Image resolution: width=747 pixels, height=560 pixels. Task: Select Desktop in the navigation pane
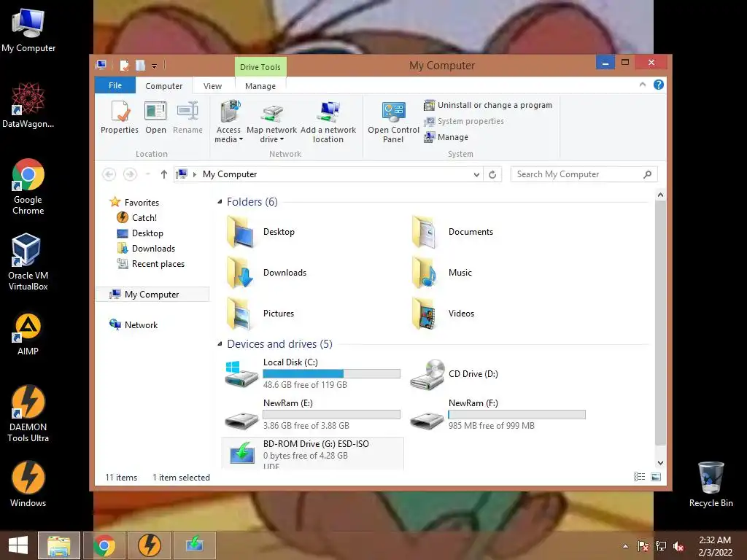click(x=140, y=233)
